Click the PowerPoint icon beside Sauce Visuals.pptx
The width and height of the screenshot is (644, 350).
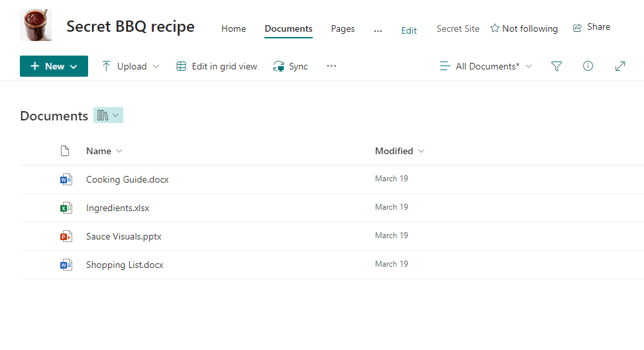pos(66,236)
